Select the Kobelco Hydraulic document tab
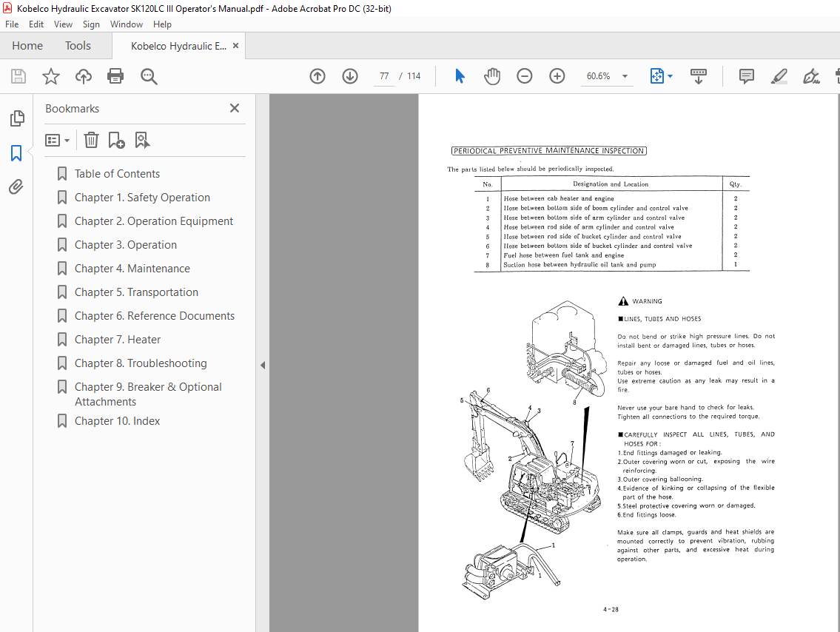The image size is (840, 632). tap(178, 46)
